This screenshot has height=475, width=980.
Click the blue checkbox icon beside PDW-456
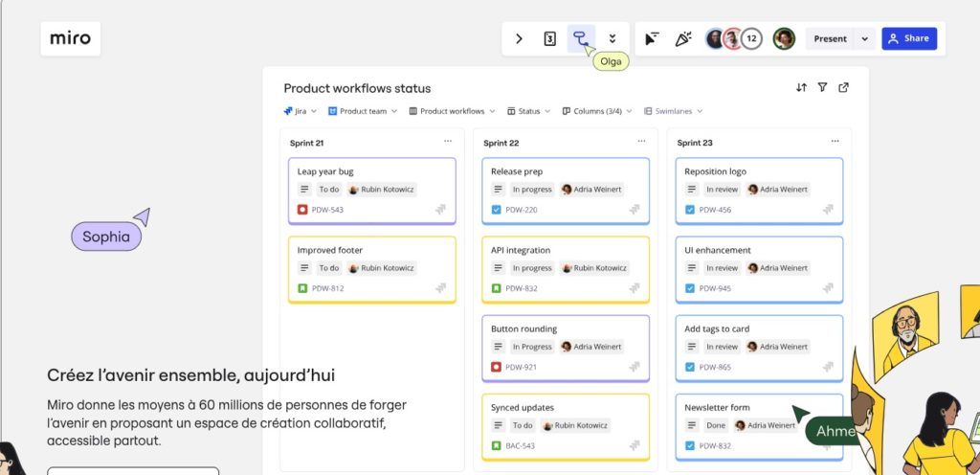[x=689, y=210]
